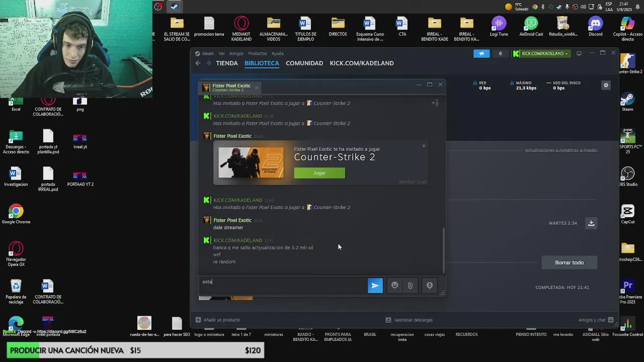Switch Steam to Big Picture mode icon

point(579,53)
